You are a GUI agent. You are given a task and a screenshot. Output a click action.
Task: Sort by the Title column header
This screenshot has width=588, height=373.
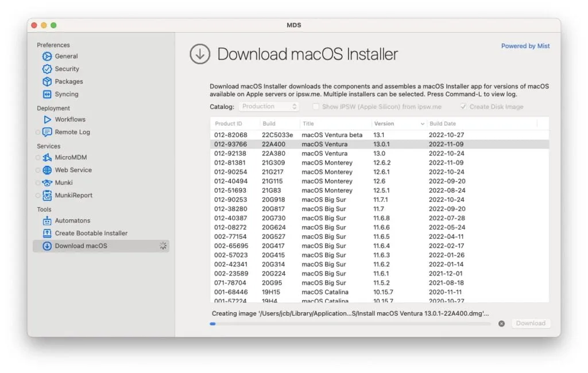click(308, 124)
